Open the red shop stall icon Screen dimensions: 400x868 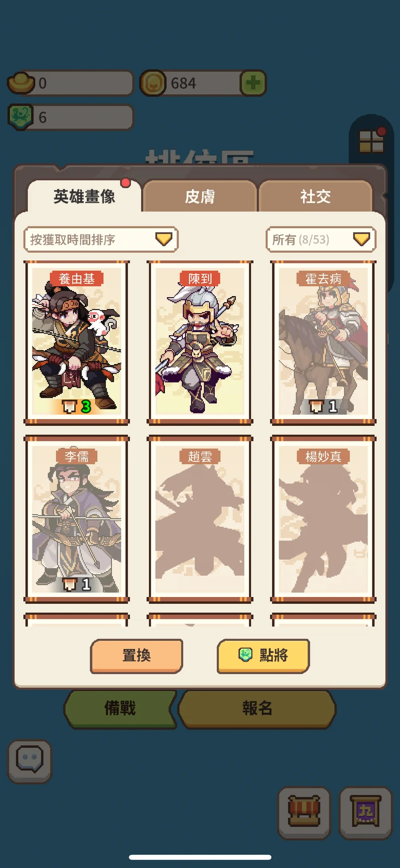pos(304,812)
